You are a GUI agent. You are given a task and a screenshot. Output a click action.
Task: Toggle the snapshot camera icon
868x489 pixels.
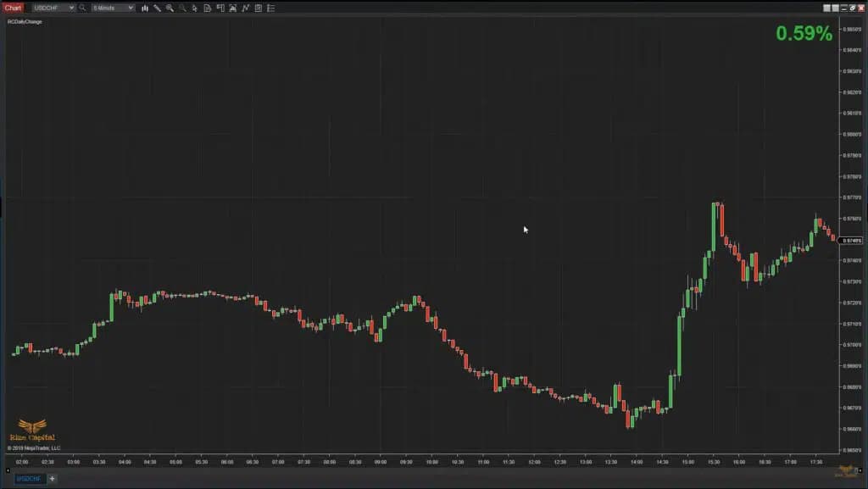pos(233,8)
